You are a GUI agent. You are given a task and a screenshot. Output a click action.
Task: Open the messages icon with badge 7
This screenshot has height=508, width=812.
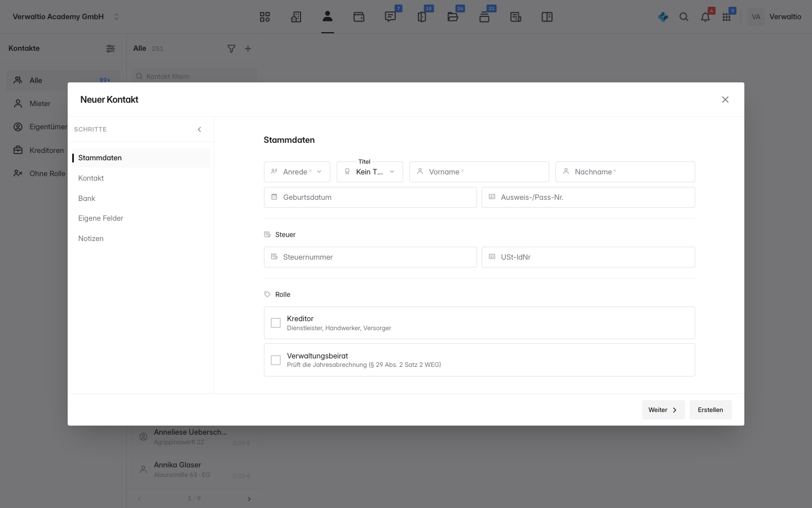(390, 17)
